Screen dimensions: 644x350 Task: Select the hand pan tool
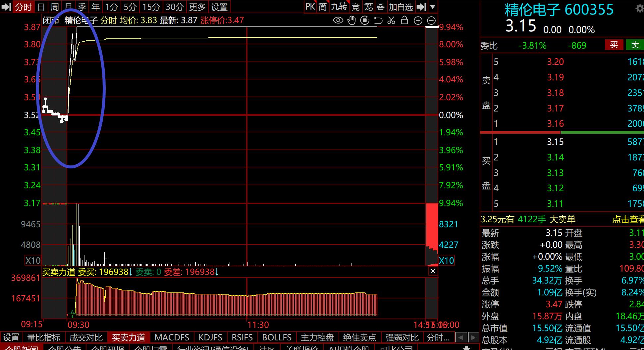351,21
